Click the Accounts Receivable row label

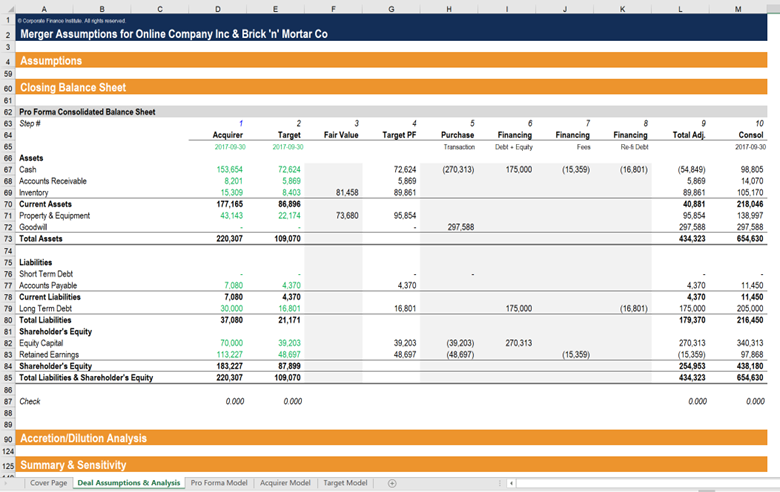point(53,181)
